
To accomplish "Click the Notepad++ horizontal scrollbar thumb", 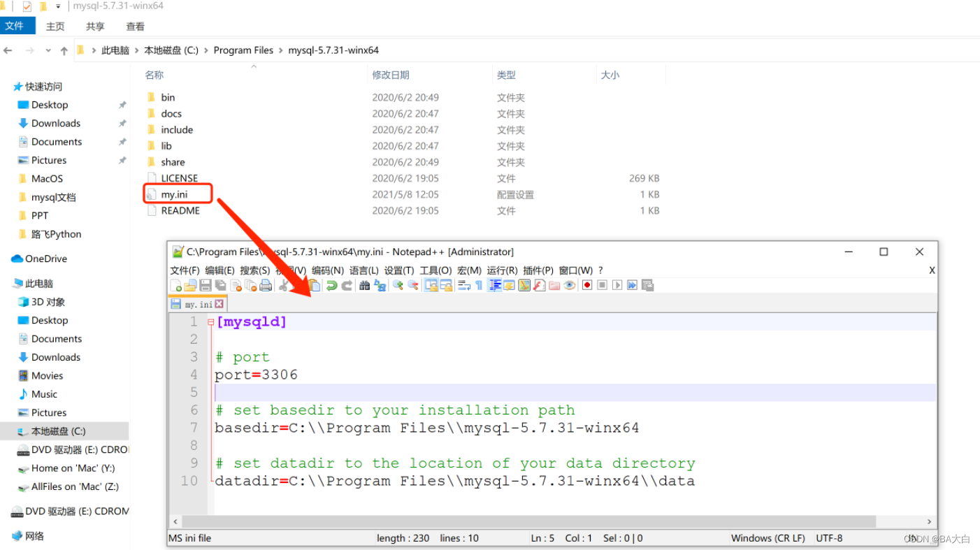I will coord(529,521).
